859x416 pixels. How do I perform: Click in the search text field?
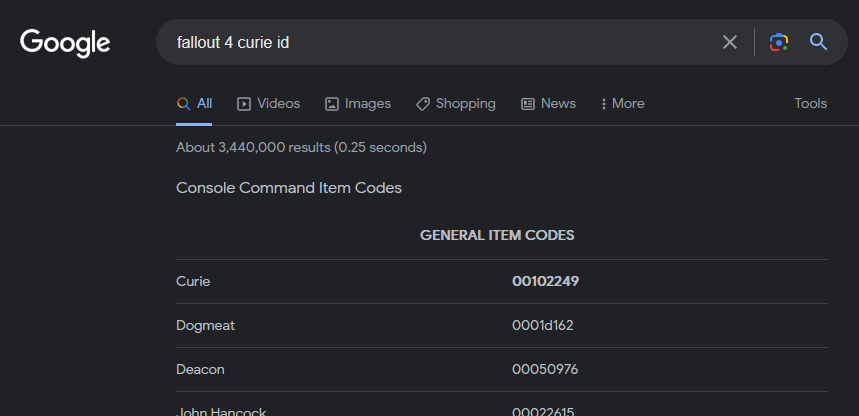(440, 42)
